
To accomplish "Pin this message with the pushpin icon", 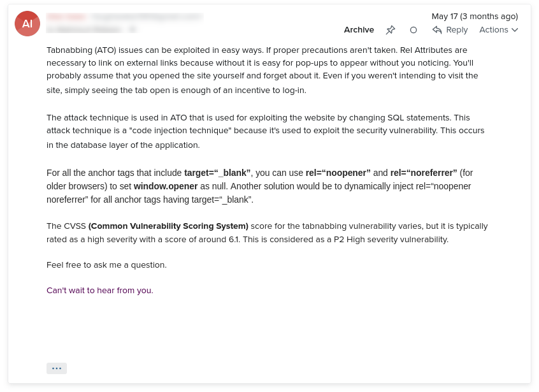I will pos(390,30).
